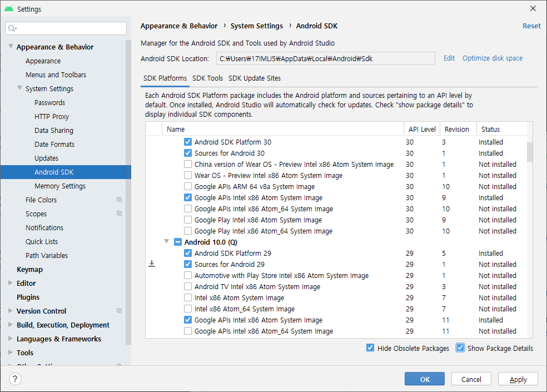Click the Android Studio logo in title bar
Image resolution: width=547 pixels, height=392 pixels.
8,9
